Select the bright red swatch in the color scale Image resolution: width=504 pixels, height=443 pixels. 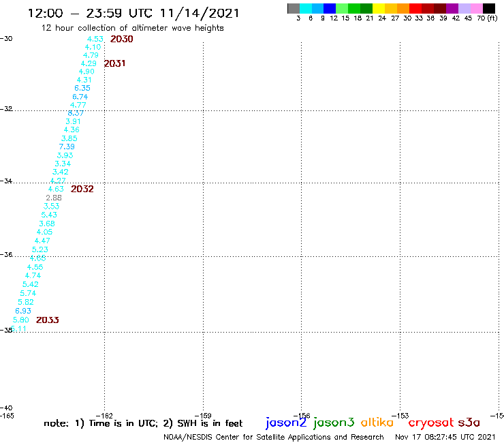pyautogui.click(x=415, y=8)
